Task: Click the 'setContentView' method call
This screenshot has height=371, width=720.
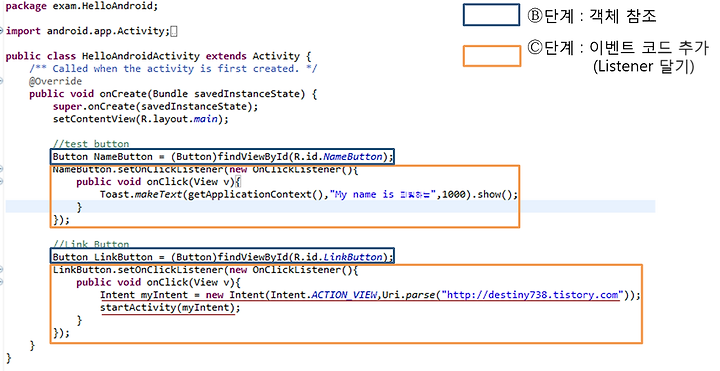Action: (x=94, y=119)
